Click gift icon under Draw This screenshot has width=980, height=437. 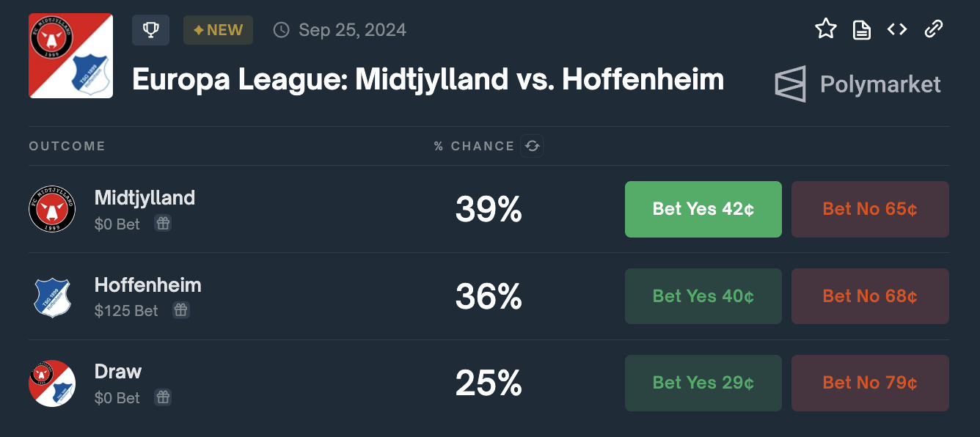(x=163, y=397)
